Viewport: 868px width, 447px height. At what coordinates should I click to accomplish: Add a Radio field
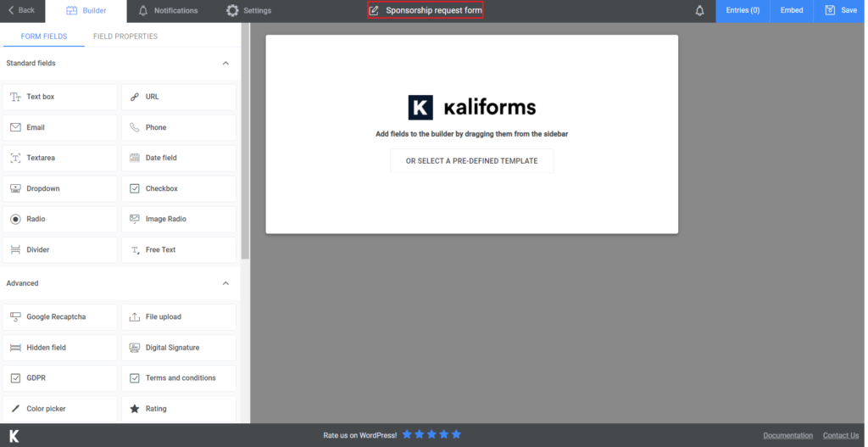60,220
